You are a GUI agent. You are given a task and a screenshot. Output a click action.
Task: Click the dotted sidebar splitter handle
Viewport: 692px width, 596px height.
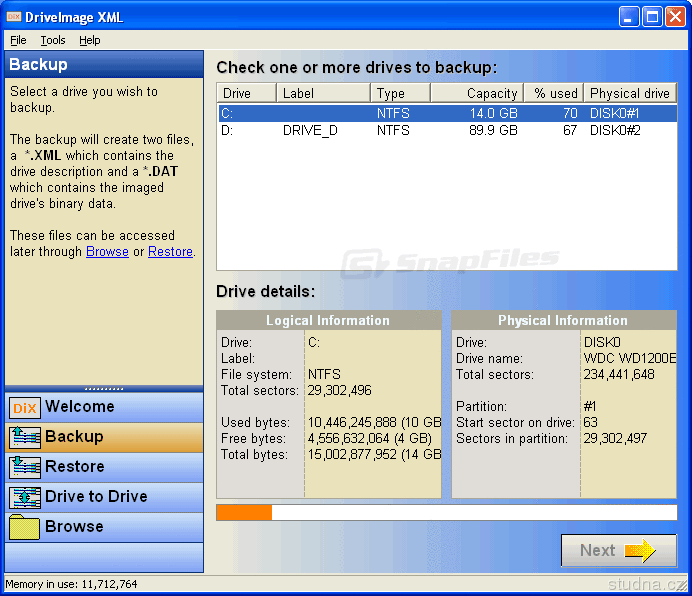(104, 389)
